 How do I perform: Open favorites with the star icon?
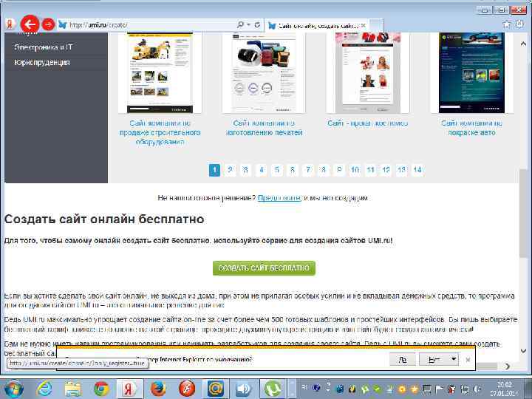tap(507, 24)
